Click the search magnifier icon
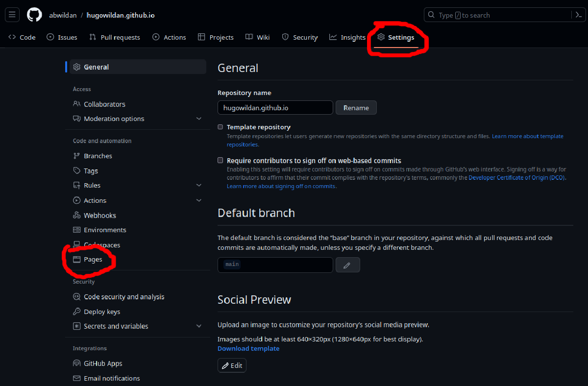Screen dimensions: 588x386 [431, 15]
